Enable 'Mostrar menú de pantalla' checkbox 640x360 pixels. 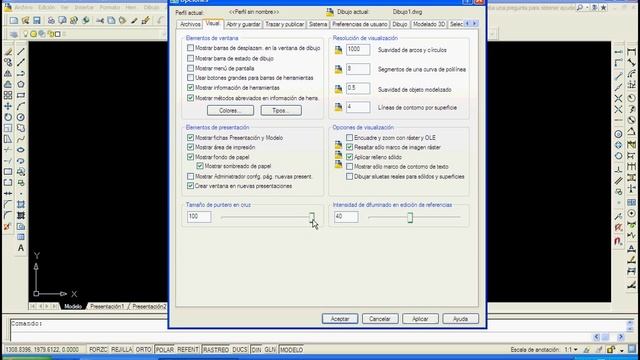pyautogui.click(x=190, y=68)
